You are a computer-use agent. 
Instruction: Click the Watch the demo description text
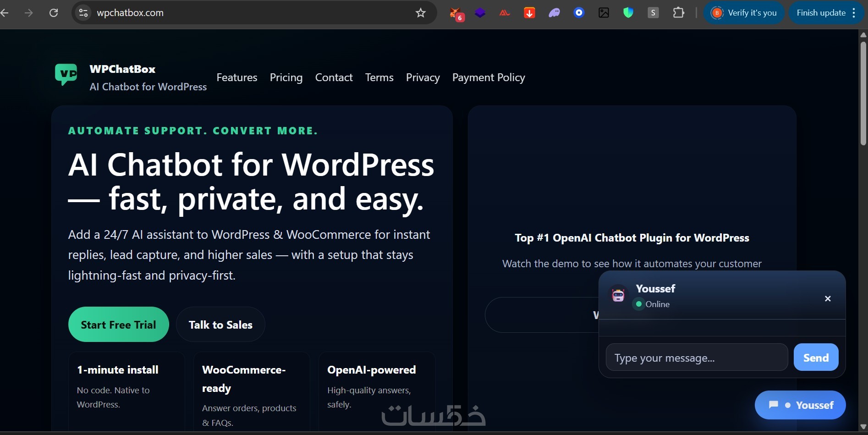click(x=632, y=264)
